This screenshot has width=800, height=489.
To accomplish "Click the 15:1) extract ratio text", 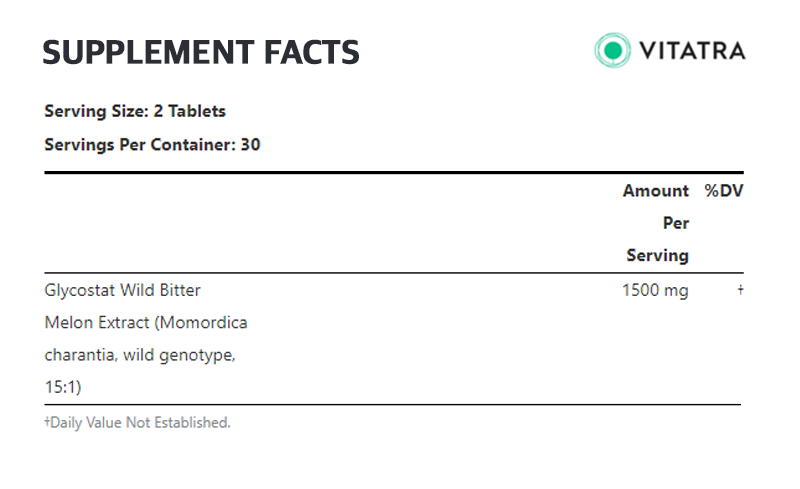I will [x=63, y=387].
